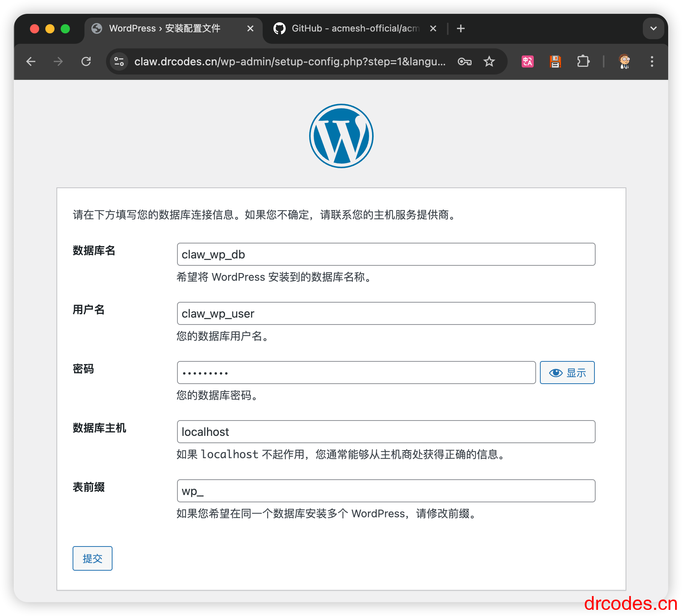
Task: Focus the 表前缀 field
Action: pos(386,491)
